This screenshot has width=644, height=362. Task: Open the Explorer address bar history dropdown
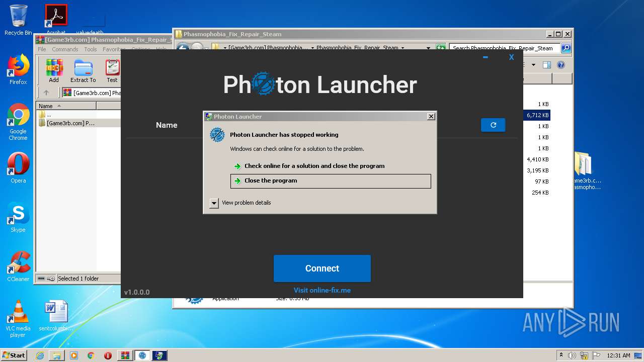pos(428,48)
